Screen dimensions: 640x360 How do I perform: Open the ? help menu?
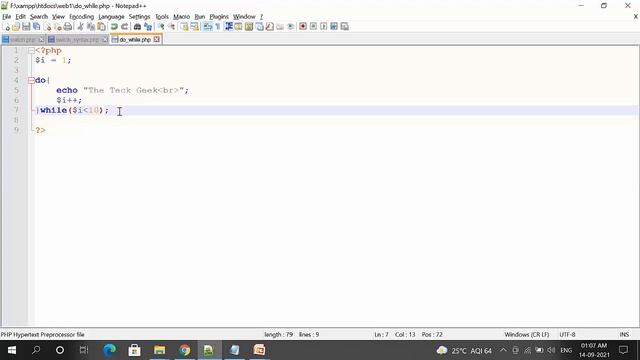pyautogui.click(x=262, y=17)
